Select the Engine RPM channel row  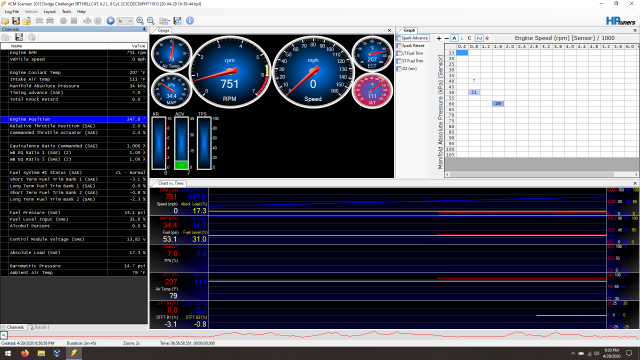coord(73,53)
